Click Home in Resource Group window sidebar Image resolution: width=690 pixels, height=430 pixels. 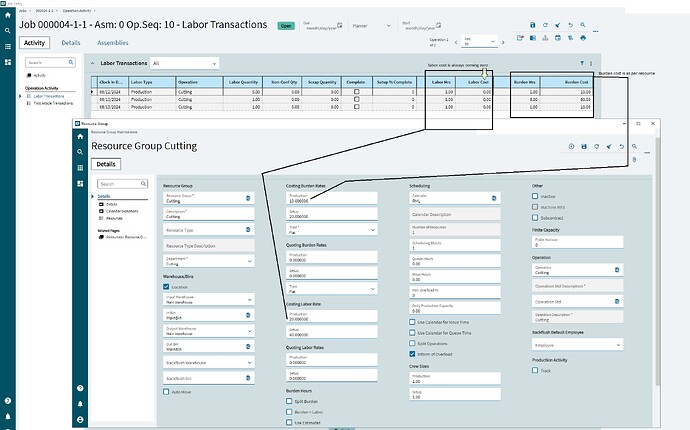tap(80, 136)
